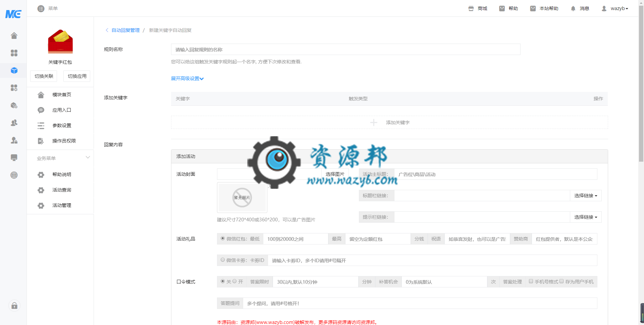Set 口令模式 to 开
644x325 pixels.
[234, 281]
